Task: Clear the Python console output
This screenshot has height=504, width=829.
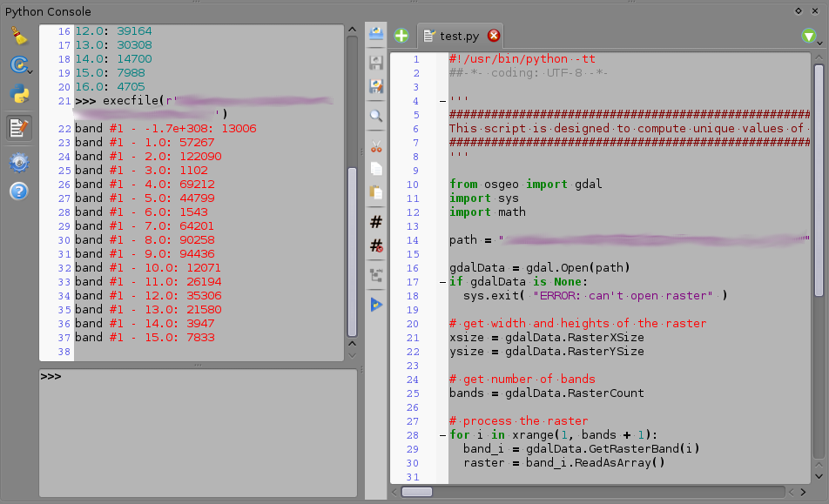Action: (x=19, y=36)
